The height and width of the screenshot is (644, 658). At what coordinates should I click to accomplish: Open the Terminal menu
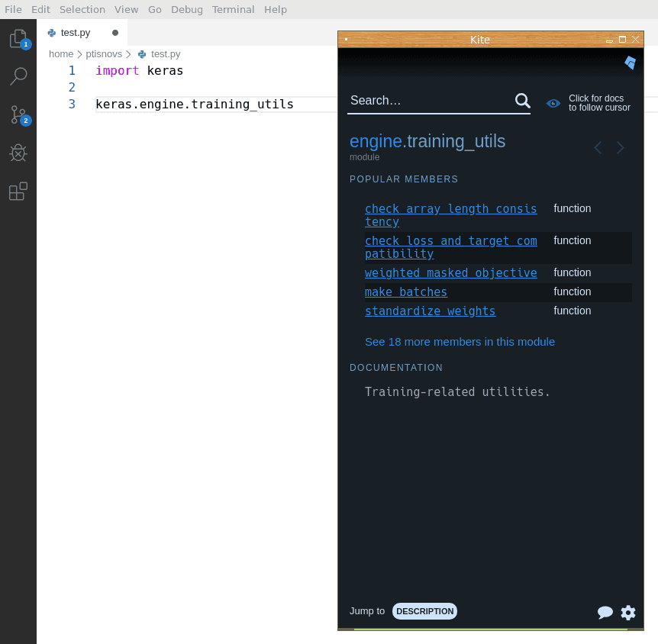point(234,10)
